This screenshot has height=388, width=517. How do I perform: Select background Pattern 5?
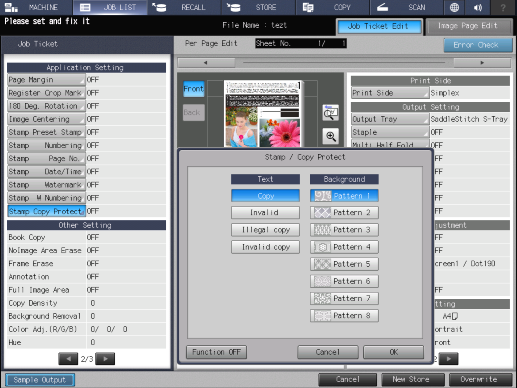pos(344,264)
